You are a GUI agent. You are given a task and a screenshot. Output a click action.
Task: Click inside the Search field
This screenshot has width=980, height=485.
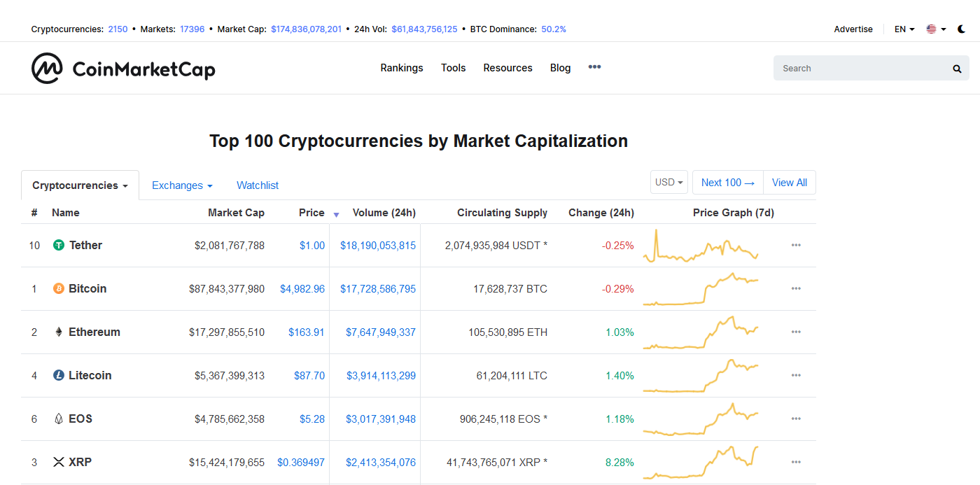(x=854, y=68)
